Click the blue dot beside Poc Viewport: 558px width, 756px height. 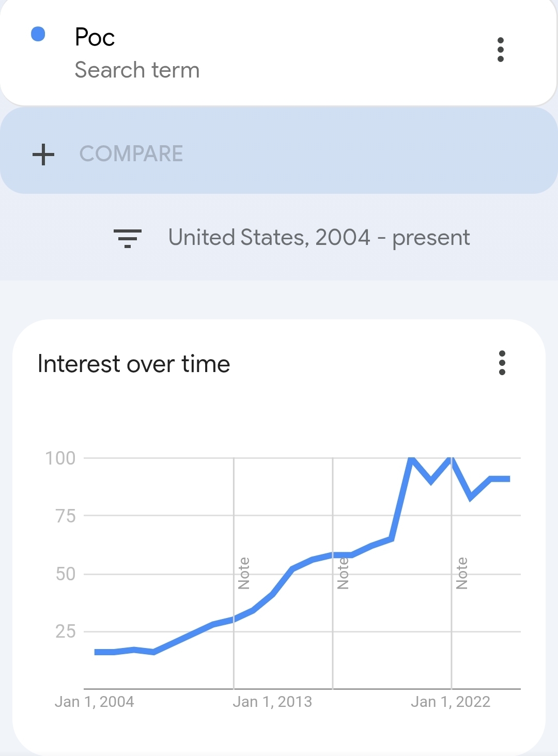point(38,34)
